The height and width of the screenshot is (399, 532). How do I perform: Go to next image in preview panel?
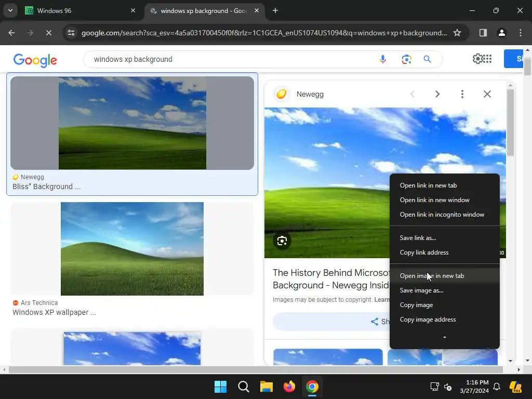point(437,94)
